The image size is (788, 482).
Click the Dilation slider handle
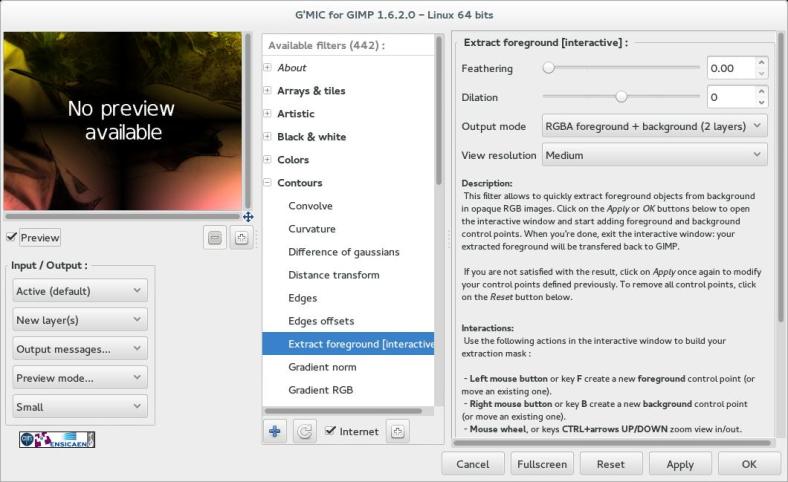621,97
